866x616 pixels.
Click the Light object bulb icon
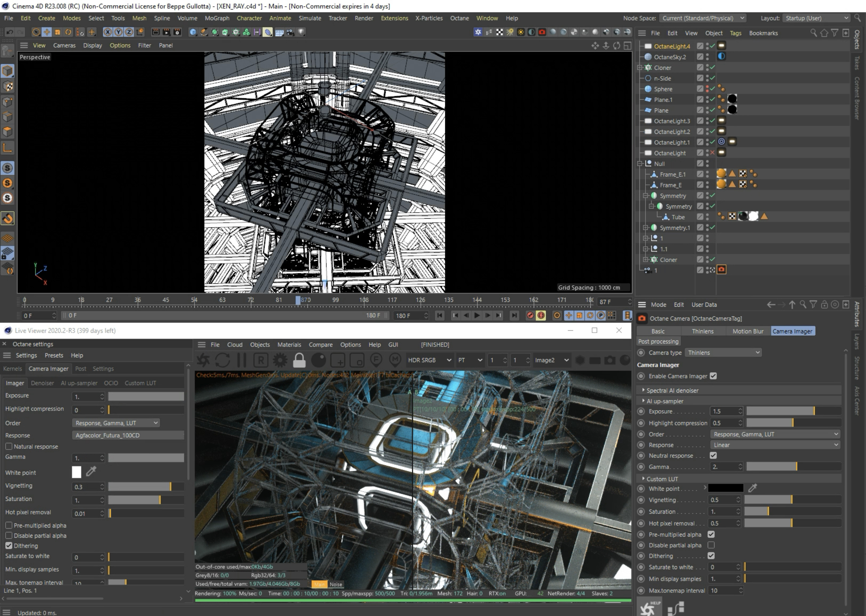(x=301, y=32)
